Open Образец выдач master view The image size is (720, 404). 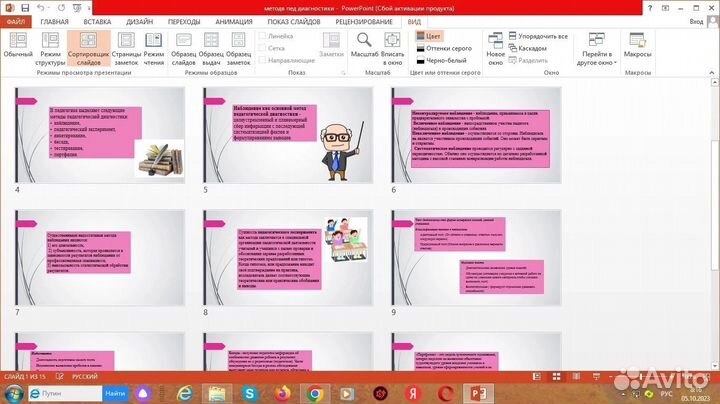[x=211, y=49]
